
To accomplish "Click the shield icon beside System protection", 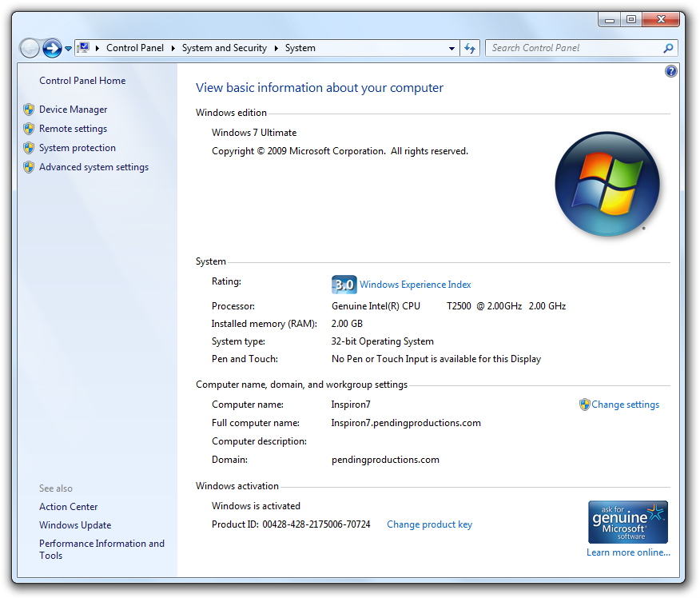I will (29, 148).
